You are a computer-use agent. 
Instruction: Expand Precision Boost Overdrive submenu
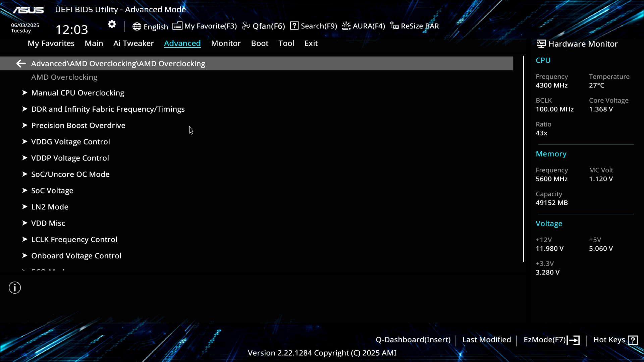click(x=78, y=125)
